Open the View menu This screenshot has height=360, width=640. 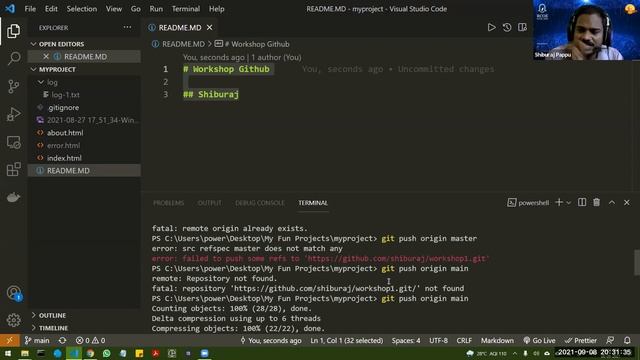pos(113,9)
